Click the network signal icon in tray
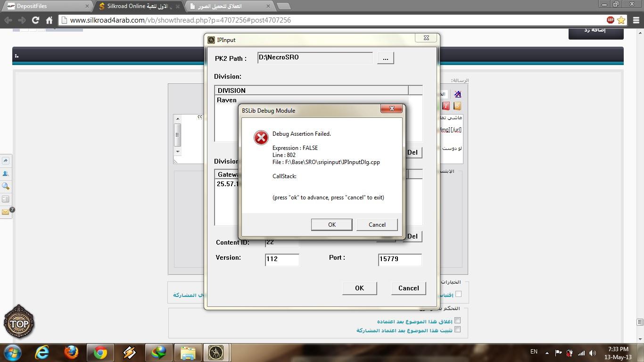 pos(581,353)
